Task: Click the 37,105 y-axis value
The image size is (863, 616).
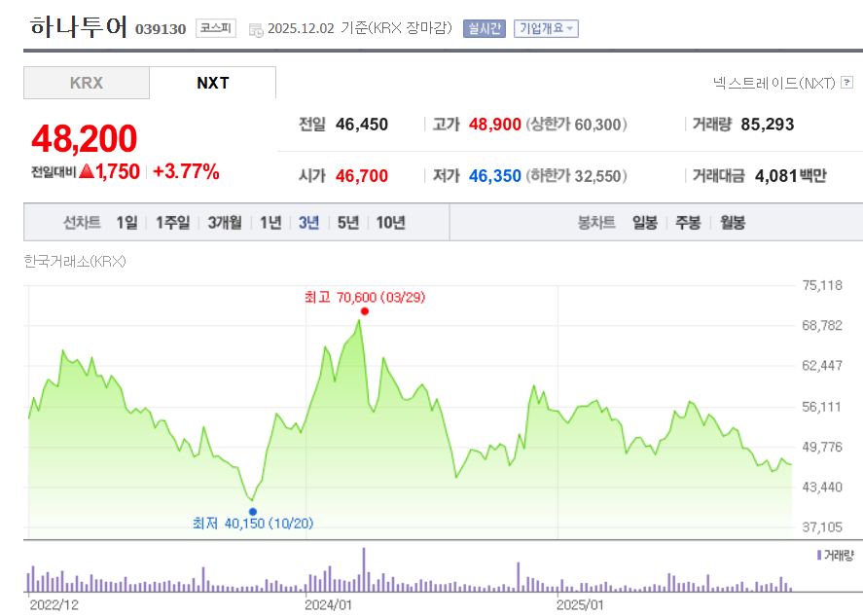Action: pos(822,527)
